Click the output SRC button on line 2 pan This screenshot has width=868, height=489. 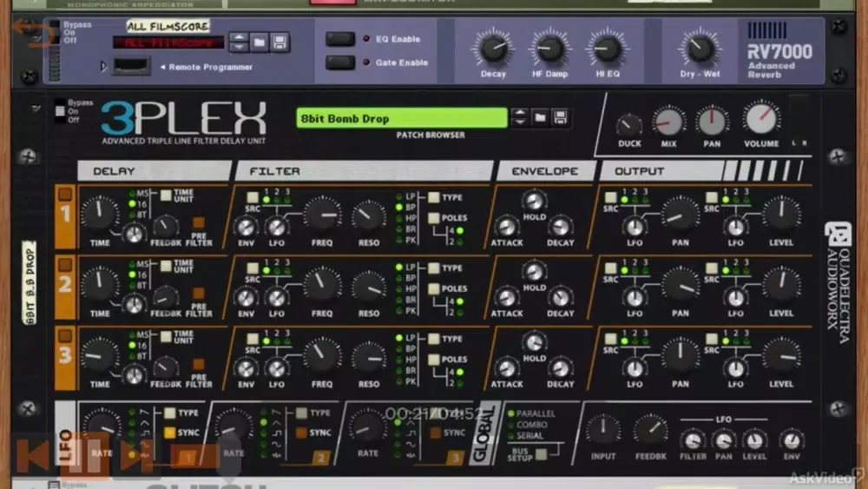coord(610,268)
